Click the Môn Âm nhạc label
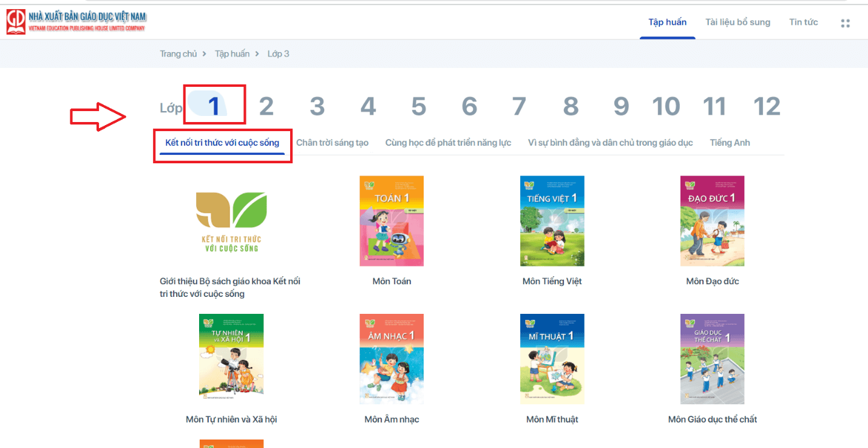Image resolution: width=868 pixels, height=448 pixels. coord(392,419)
